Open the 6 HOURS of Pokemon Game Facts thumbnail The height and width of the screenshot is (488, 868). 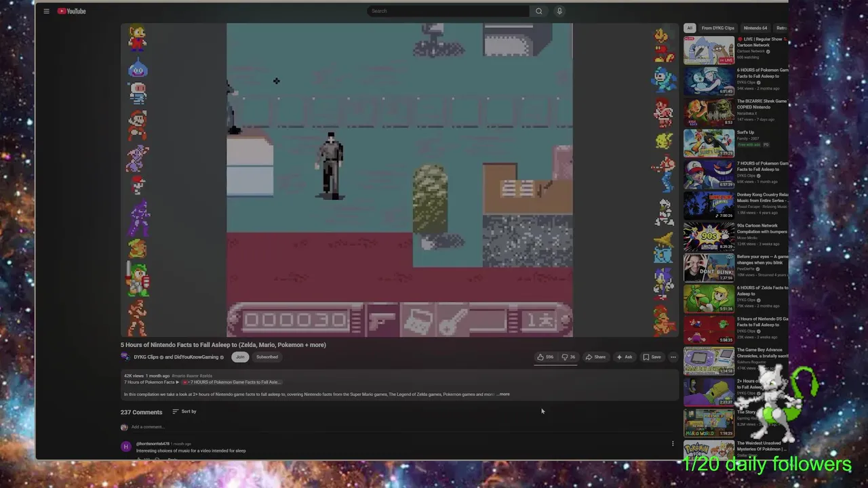[x=709, y=81]
